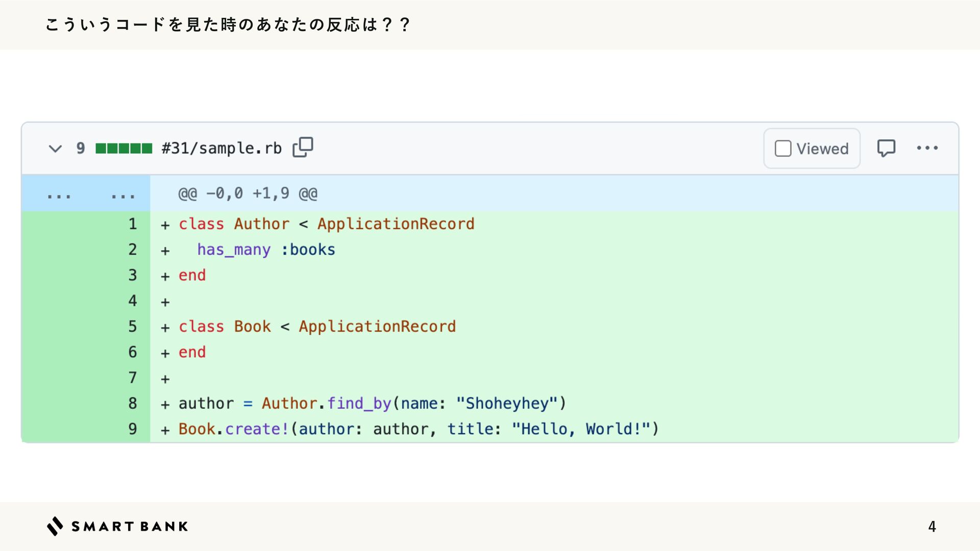Click the green diffstat squares
This screenshot has height=551, width=980.
[x=124, y=148]
